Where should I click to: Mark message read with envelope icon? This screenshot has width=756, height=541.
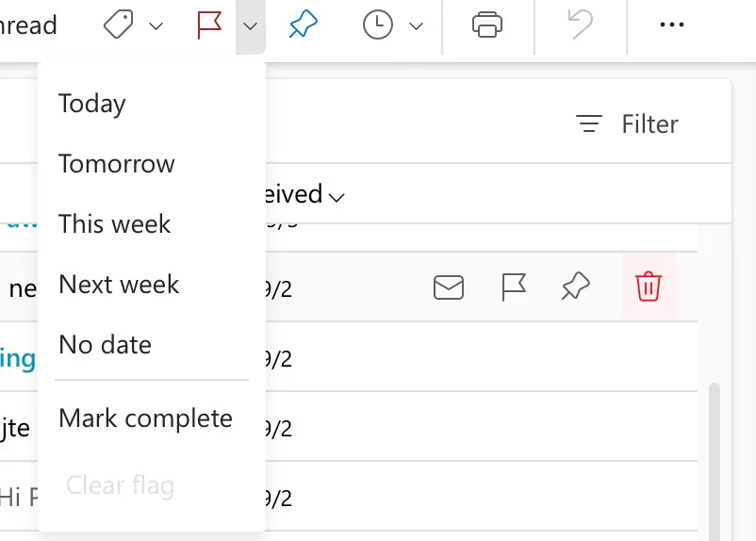[x=449, y=287]
